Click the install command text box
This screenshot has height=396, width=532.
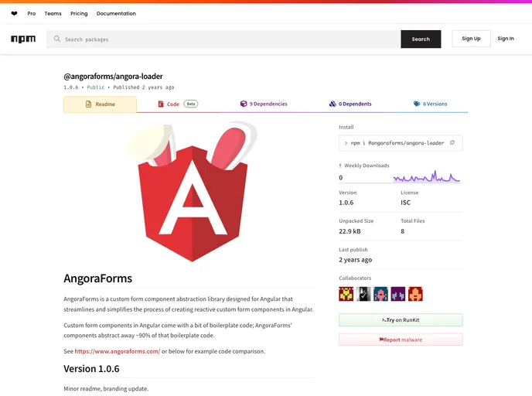pos(401,143)
